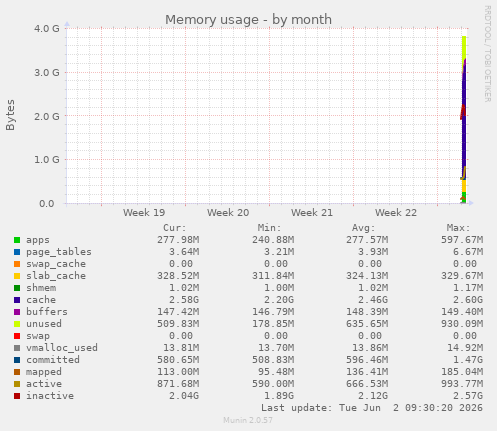
Task: Click the 'swap_cache' legend label
Action: point(56,264)
